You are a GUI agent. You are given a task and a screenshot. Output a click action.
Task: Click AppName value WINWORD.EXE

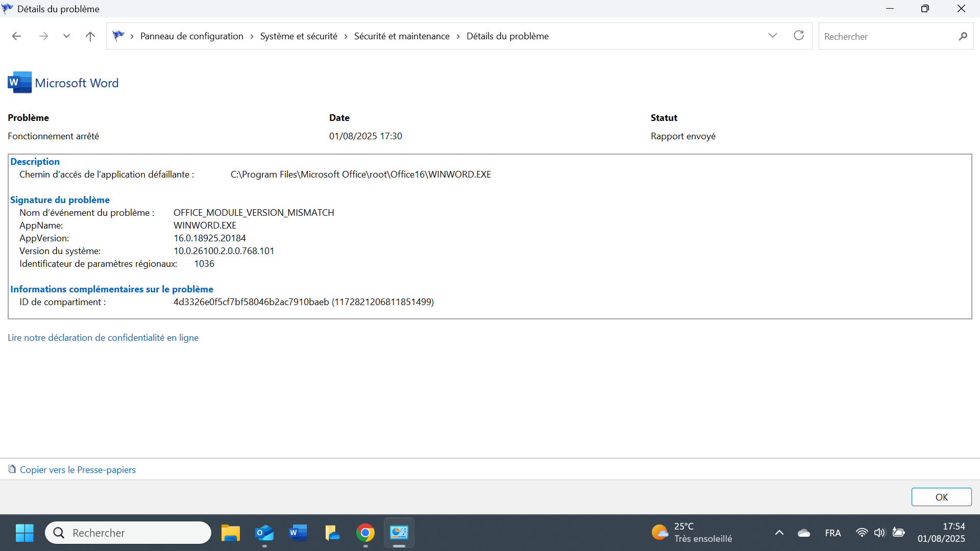tap(205, 226)
